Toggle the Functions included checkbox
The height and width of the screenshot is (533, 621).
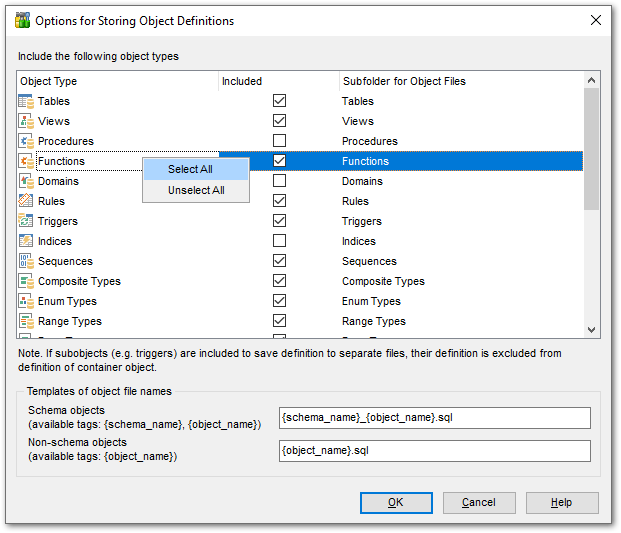279,160
